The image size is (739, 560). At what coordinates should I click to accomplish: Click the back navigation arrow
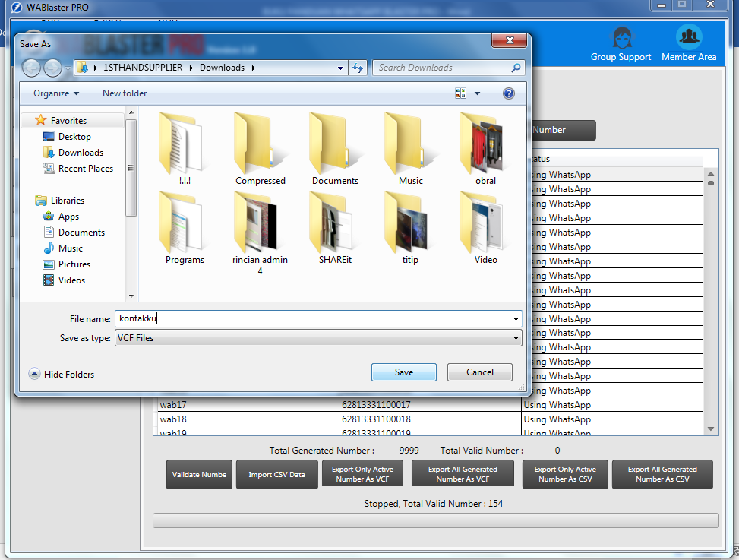point(32,68)
